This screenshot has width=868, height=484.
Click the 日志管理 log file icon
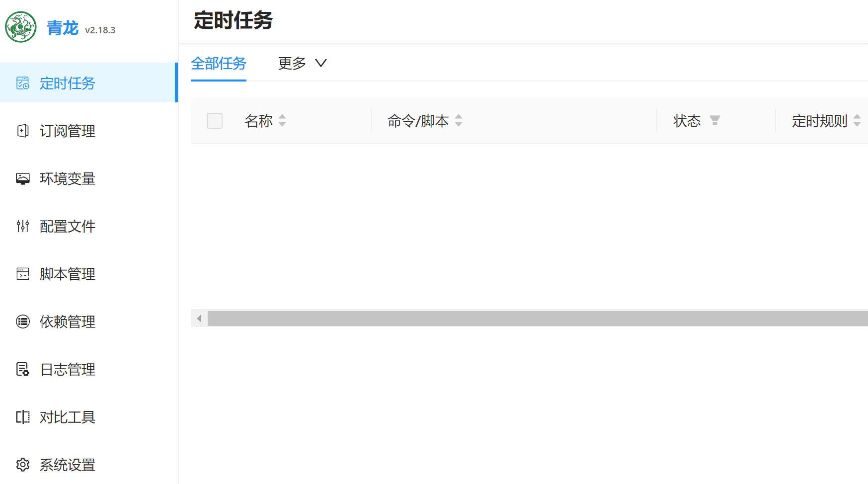(23, 369)
